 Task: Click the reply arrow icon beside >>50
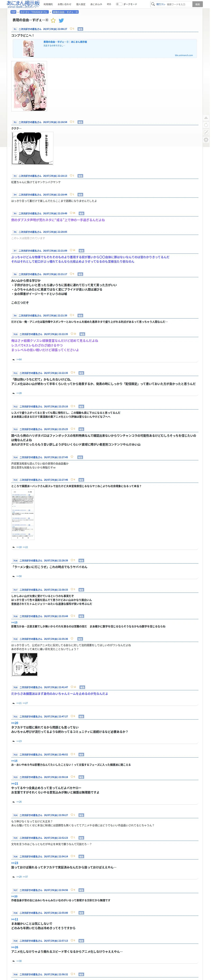click(14, 576)
